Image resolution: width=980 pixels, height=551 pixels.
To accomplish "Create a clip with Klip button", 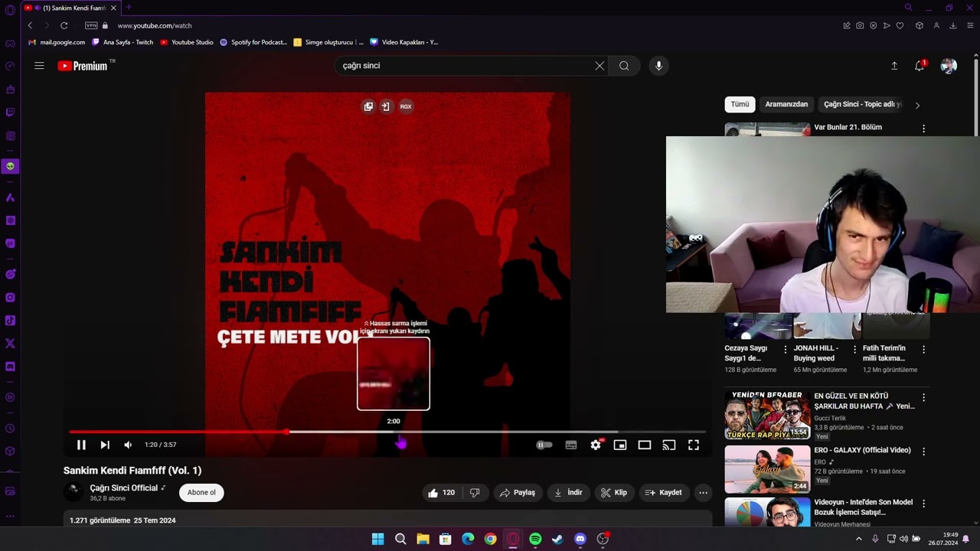I will click(x=615, y=493).
